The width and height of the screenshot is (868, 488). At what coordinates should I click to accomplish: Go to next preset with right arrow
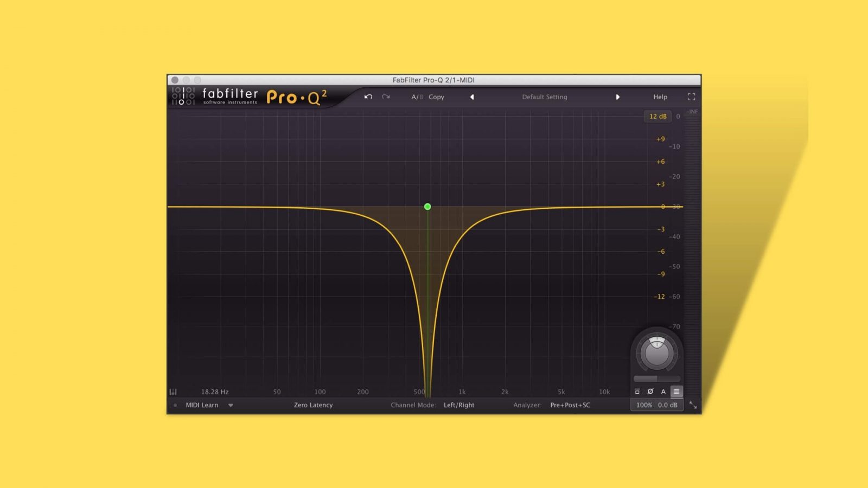(x=617, y=97)
